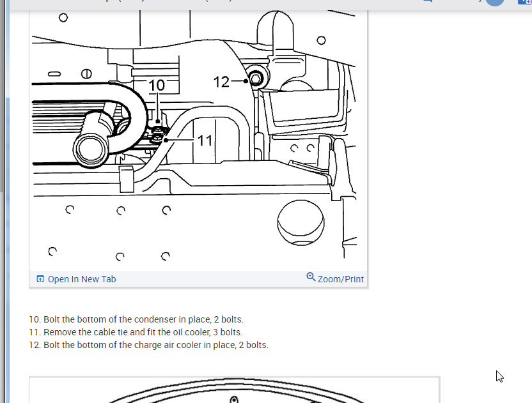
Task: Click the second diagram at the page bottom
Action: 234,390
